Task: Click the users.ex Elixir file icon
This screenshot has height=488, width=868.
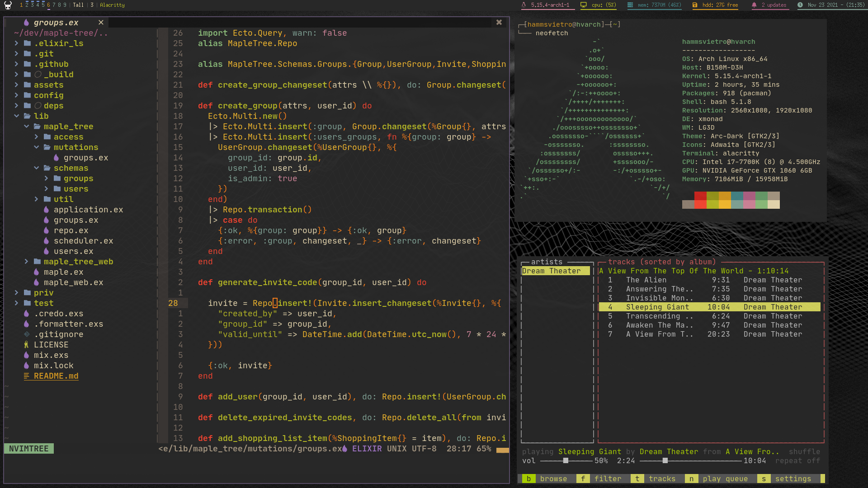Action: pos(46,251)
